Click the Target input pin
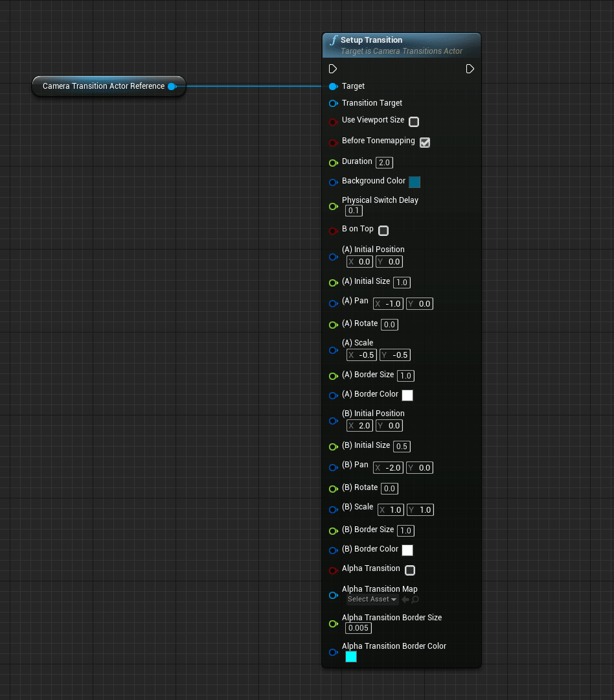The height and width of the screenshot is (700, 614). coord(333,86)
